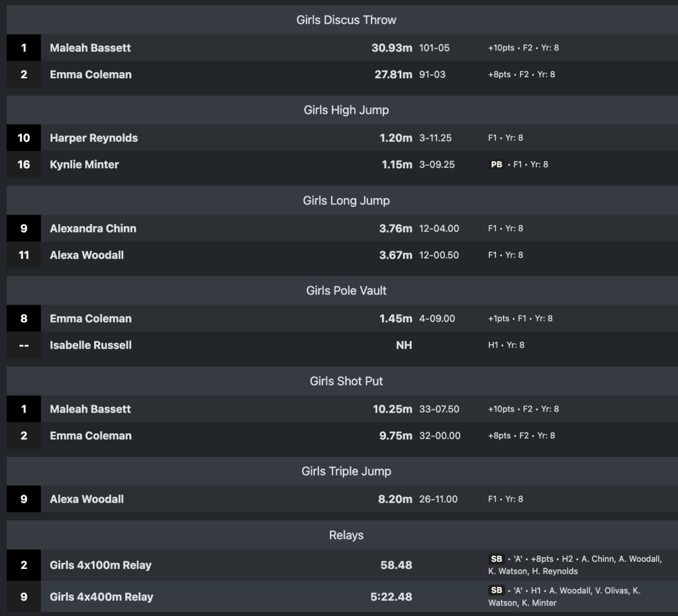Open Harper Reynolds' athlete profile
The width and height of the screenshot is (678, 616).
[x=93, y=138]
